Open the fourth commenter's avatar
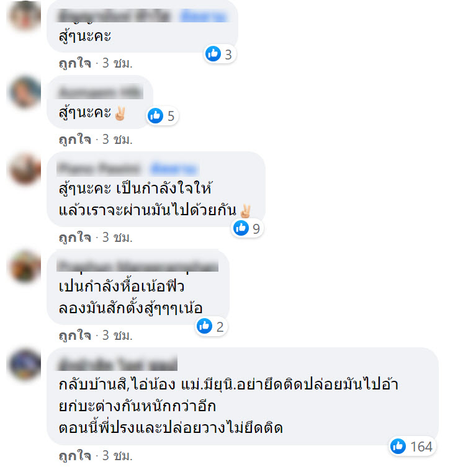Viewport: 476px width, 467px height. pos(25,267)
